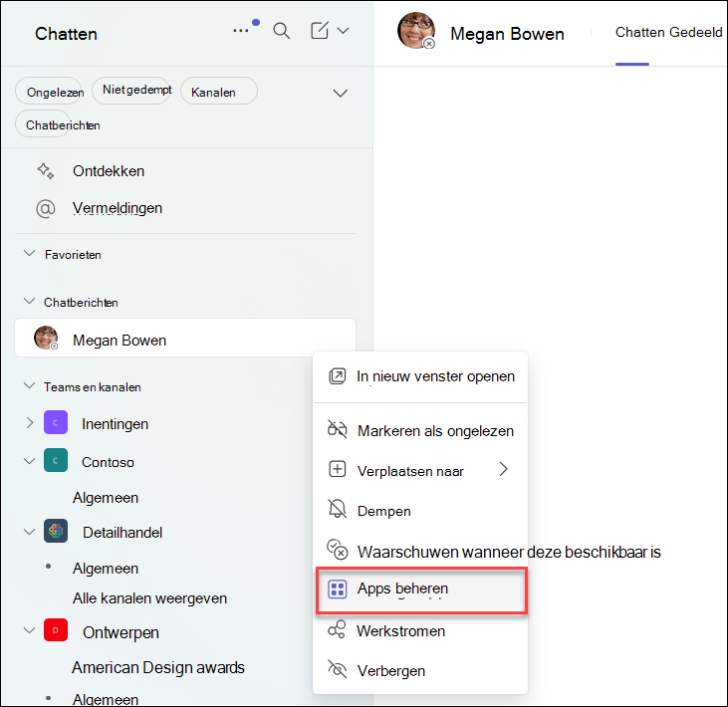The height and width of the screenshot is (707, 728).
Task: Select Dempen in context menu
Action: pyautogui.click(x=420, y=511)
